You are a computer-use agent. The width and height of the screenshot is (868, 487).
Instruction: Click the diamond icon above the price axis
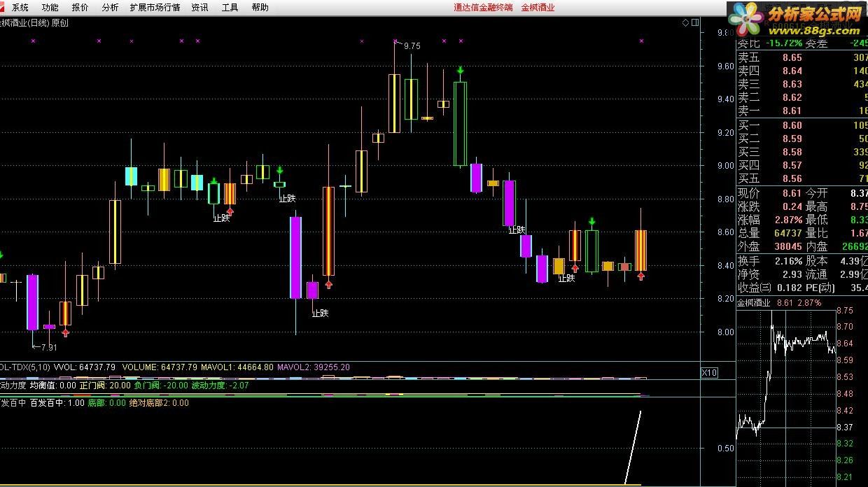686,22
